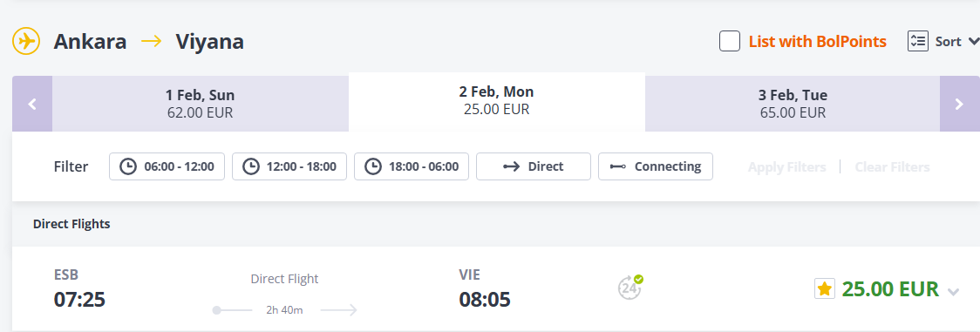Open the Sort dropdown
Image resolution: width=980 pixels, height=332 pixels.
click(943, 42)
